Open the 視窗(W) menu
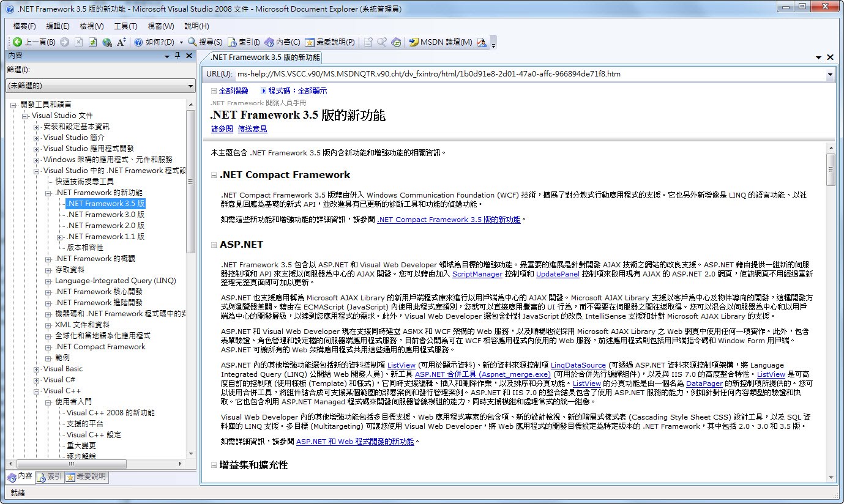The image size is (844, 504). coord(161,26)
